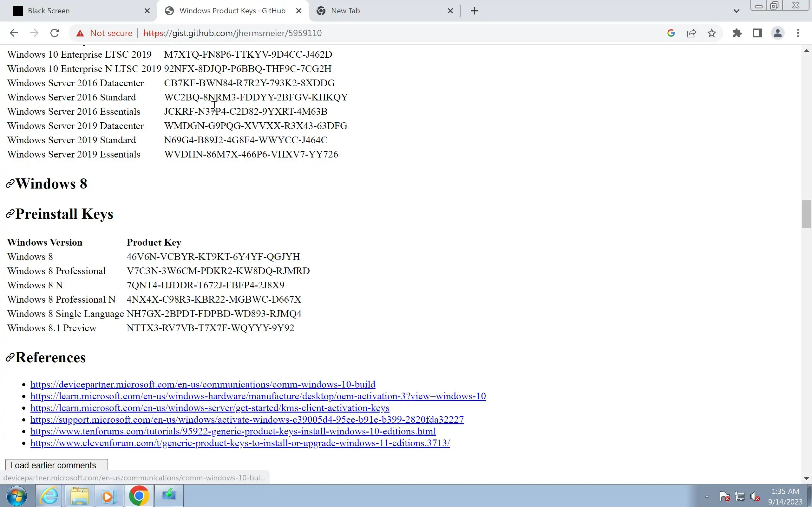Click the References heading anchor icon

10,357
